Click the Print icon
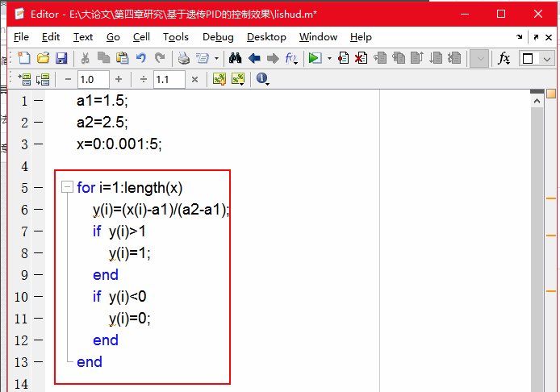560x392 pixels. (x=183, y=58)
